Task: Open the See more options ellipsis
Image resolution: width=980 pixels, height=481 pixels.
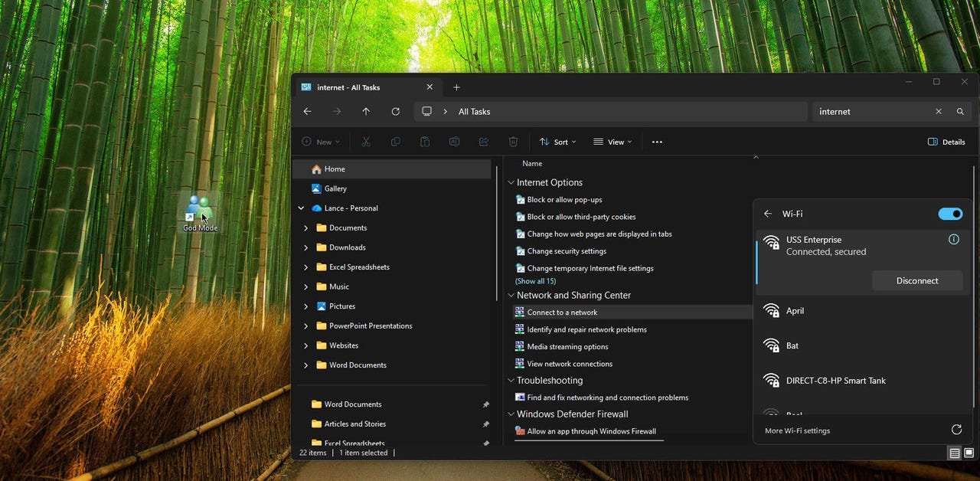Action: point(656,142)
